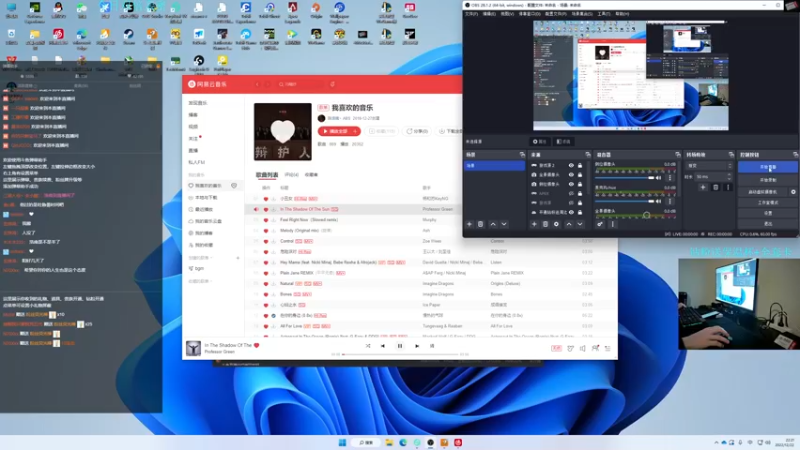Switch to the comments tab in NetEase playlist
This screenshot has height=450, width=800.
coord(291,175)
